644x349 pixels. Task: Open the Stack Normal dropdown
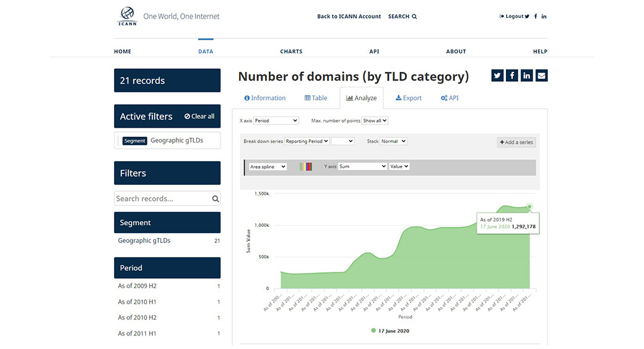[x=393, y=141]
